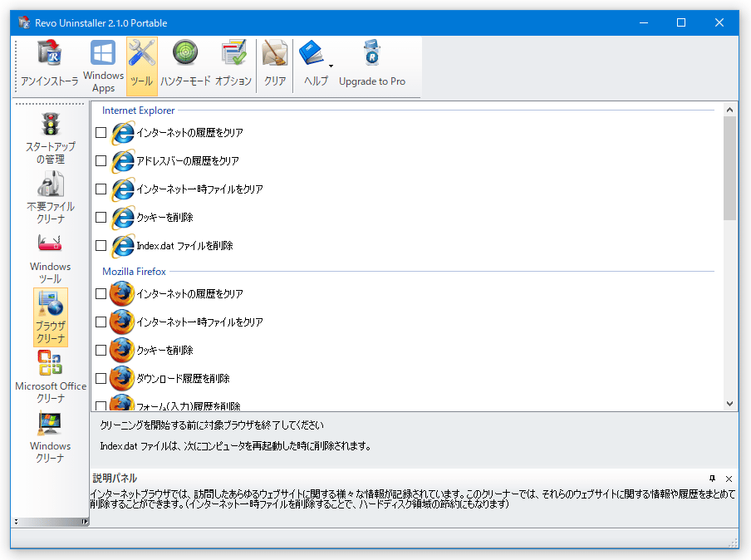
Task: Check Firefox インターネットの履歴をクリア checkbox
Action: 101,293
